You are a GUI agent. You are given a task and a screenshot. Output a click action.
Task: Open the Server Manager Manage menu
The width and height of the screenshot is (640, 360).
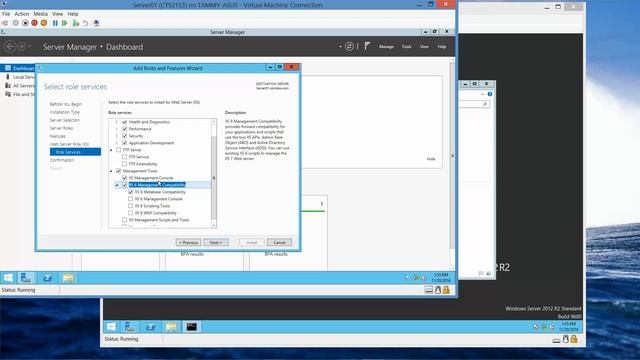point(386,47)
